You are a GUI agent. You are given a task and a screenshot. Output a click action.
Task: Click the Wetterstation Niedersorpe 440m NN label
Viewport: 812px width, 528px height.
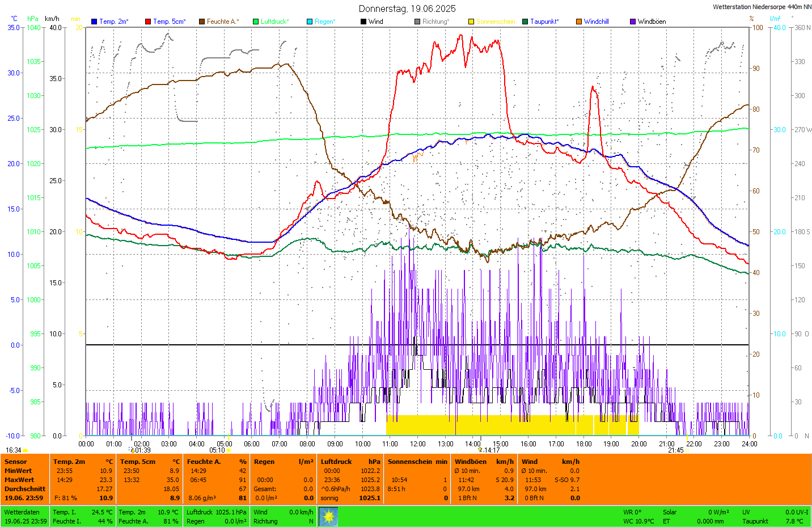[762, 7]
